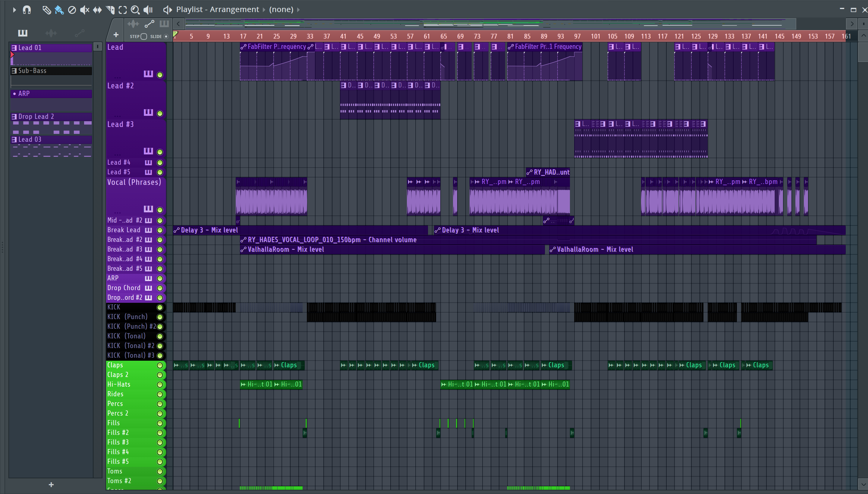Click bar 81 on timeline ruler

pos(510,36)
